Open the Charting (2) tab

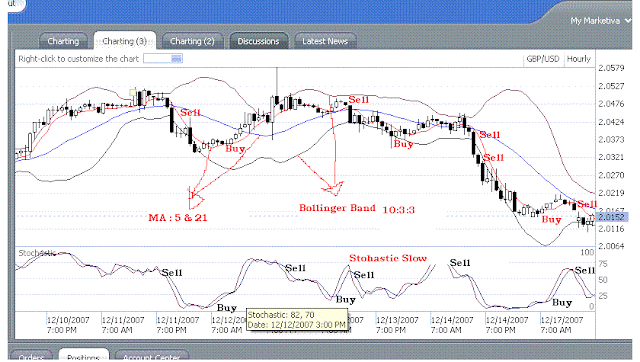point(192,41)
